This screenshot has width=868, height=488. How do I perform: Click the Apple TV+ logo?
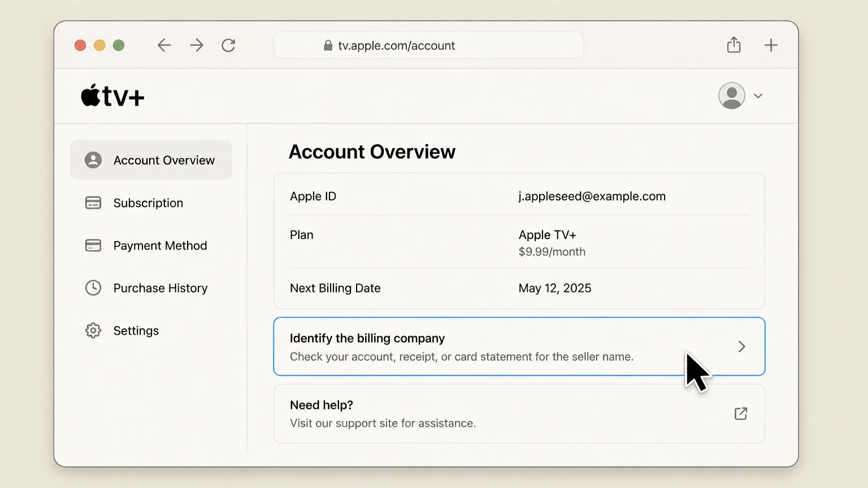112,95
